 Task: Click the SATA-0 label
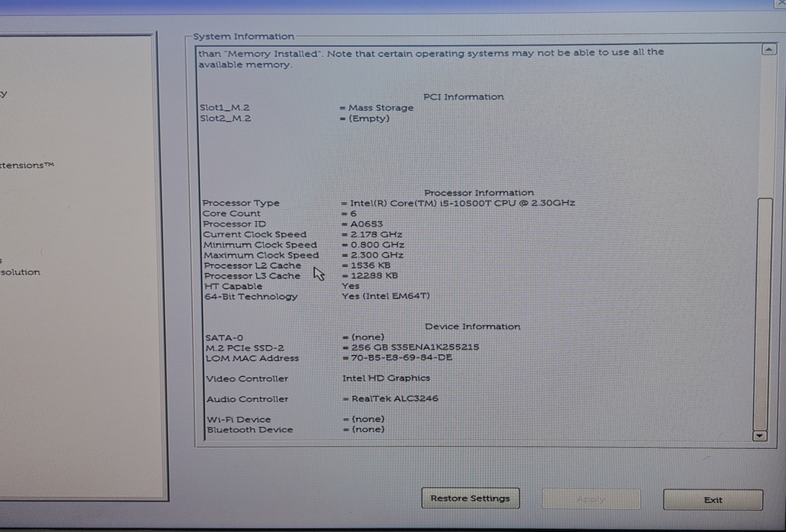[x=224, y=337]
